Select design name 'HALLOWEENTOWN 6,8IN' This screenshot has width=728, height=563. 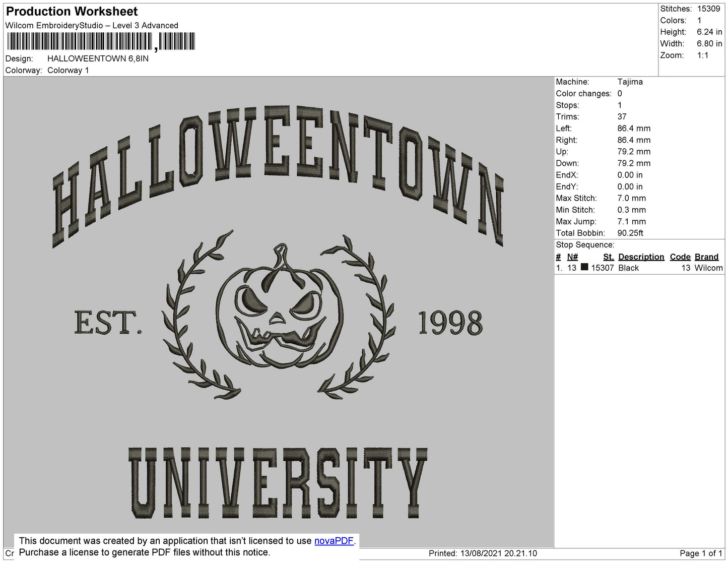point(98,58)
